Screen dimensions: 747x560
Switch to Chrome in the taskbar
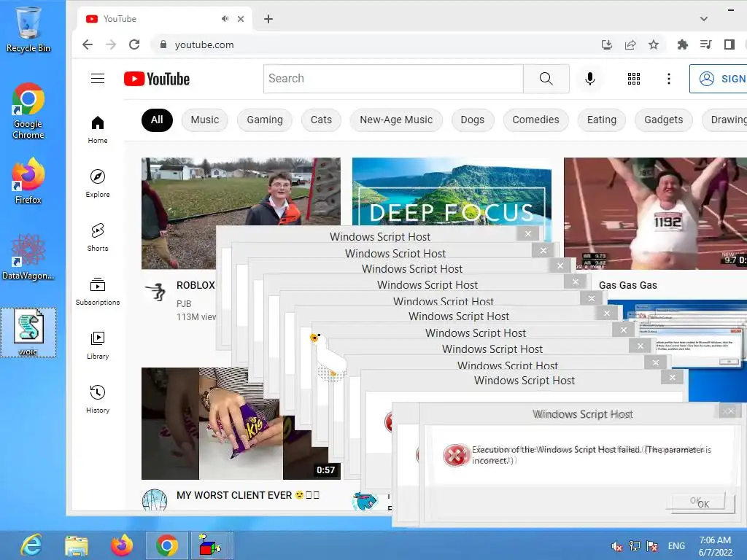point(167,545)
